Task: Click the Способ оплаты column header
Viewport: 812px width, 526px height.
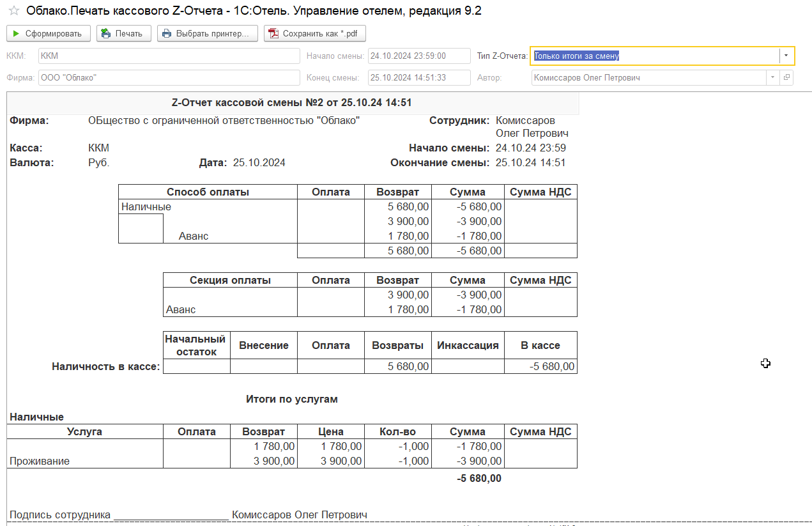Action: [208, 192]
